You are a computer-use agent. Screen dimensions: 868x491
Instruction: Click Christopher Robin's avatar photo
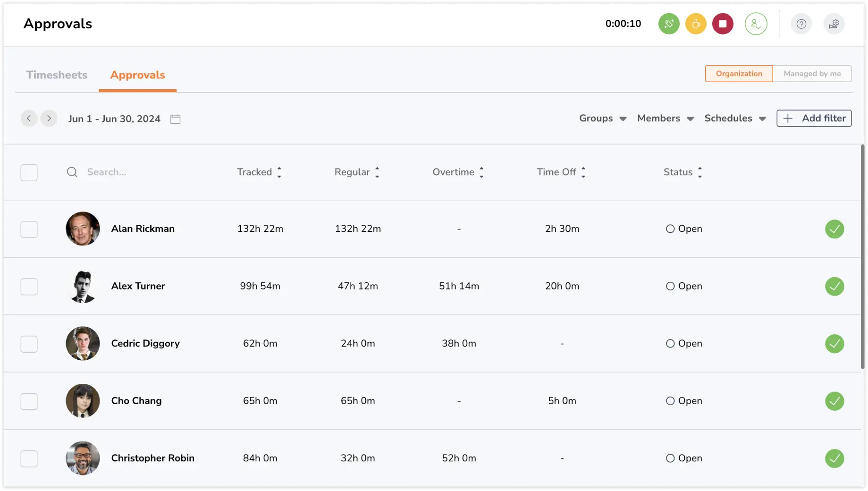pos(83,458)
